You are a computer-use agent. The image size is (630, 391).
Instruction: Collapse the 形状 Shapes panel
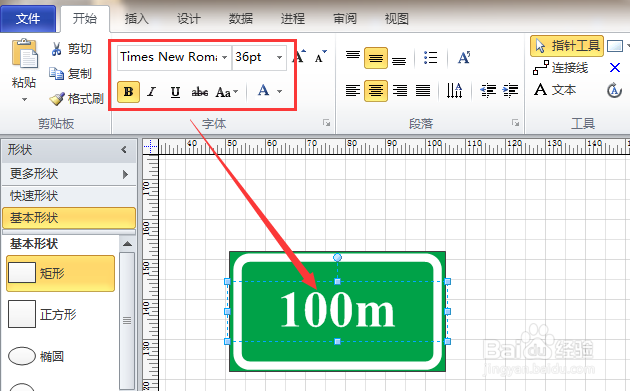(124, 150)
